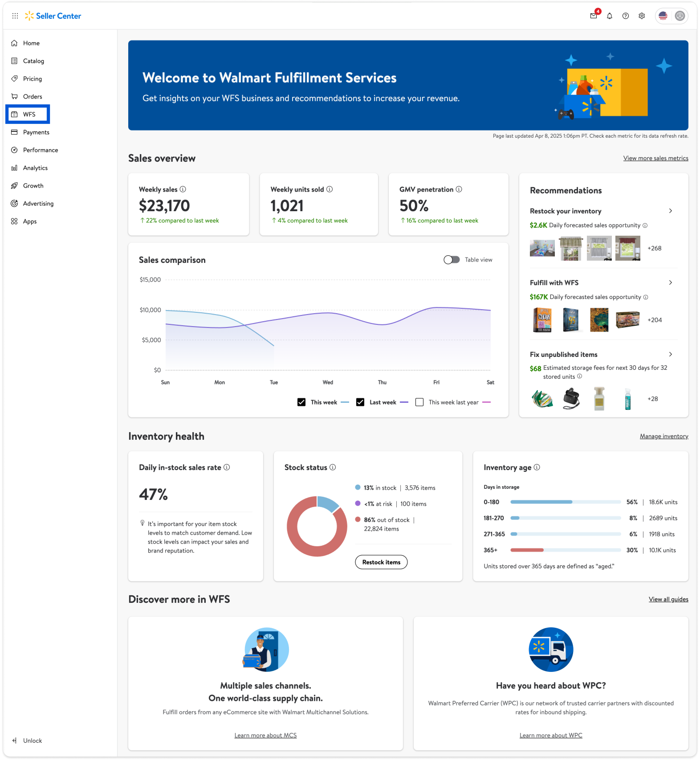
Task: Click the blue in-stock legend dot
Action: tap(358, 487)
